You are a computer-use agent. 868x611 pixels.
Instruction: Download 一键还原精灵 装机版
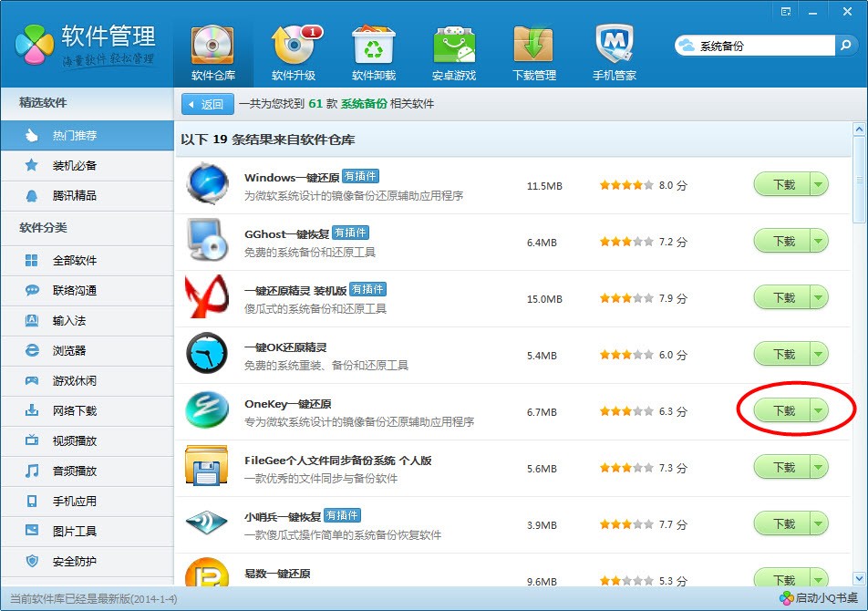point(782,298)
